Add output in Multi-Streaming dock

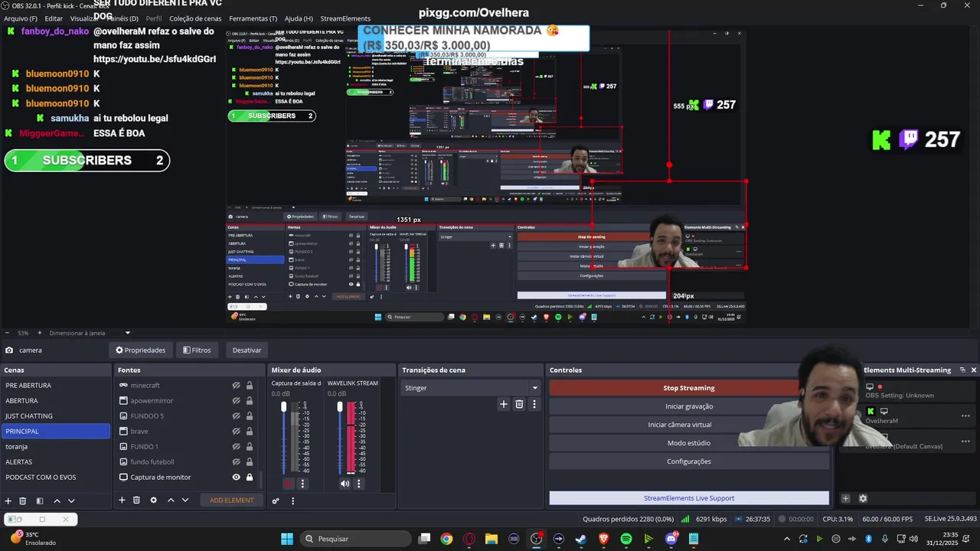coord(846,498)
